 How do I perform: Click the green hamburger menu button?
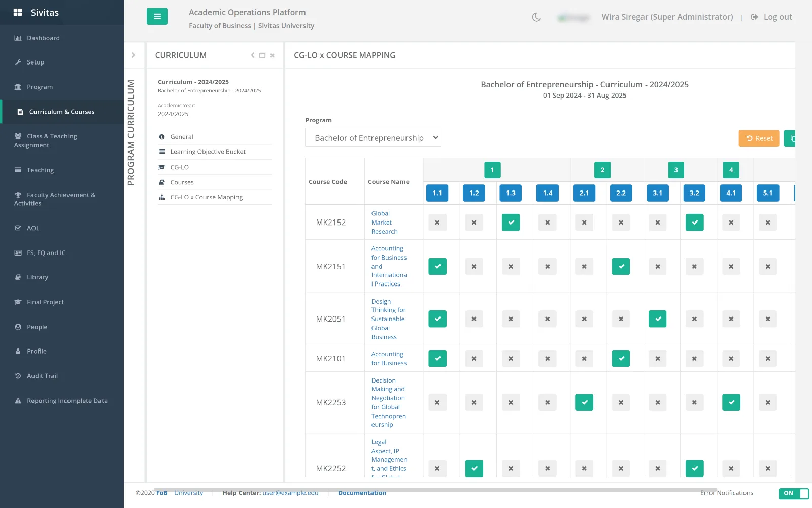click(x=157, y=17)
